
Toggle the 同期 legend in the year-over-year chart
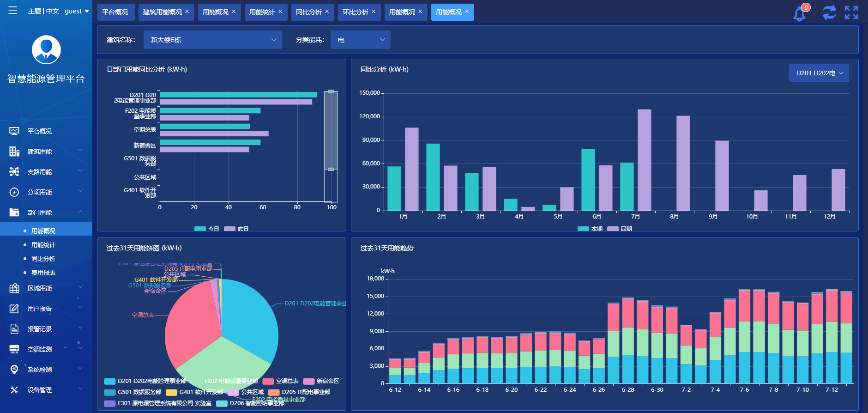619,229
